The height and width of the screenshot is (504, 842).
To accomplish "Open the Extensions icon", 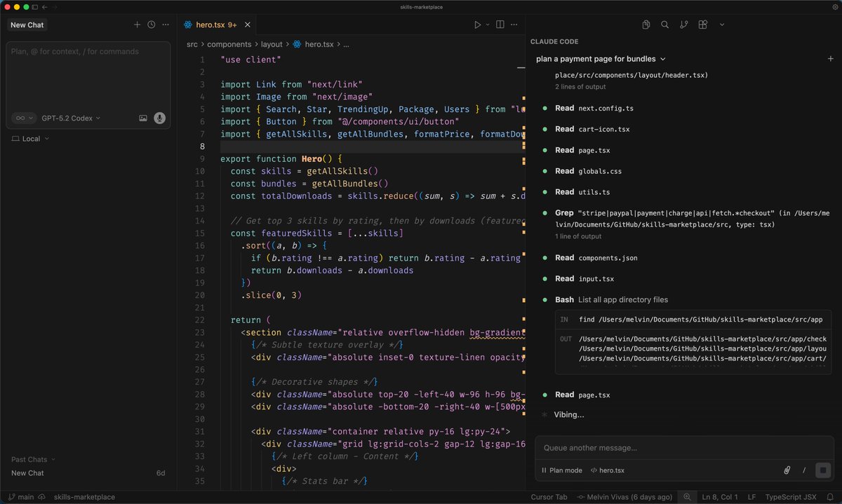I will click(702, 25).
